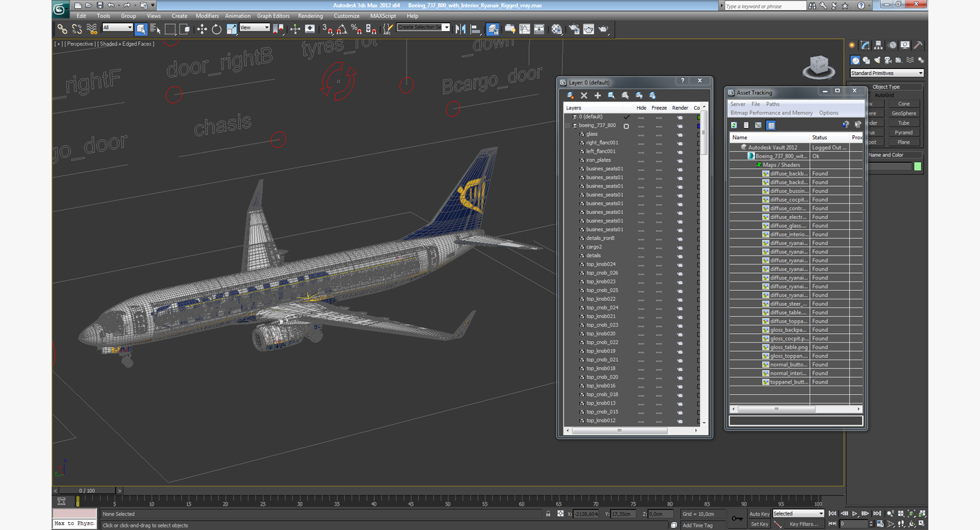Open the MAXScript menu
The image size is (980, 530).
pyautogui.click(x=383, y=16)
